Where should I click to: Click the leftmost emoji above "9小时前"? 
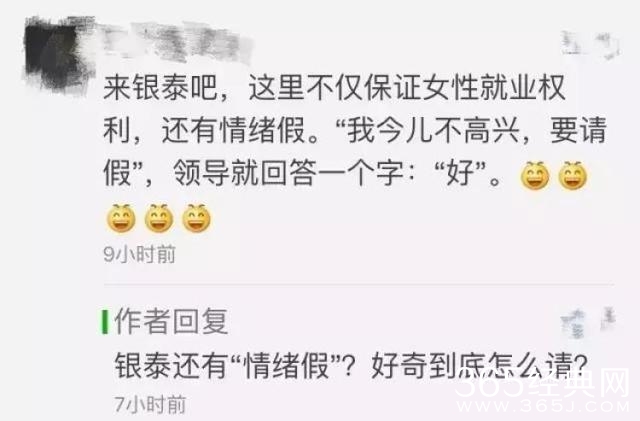121,218
